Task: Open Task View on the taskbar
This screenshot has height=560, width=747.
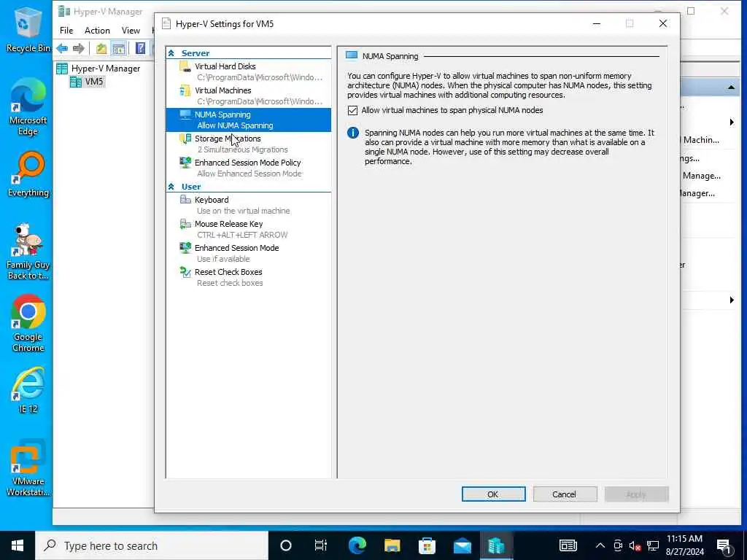Action: coord(321,545)
